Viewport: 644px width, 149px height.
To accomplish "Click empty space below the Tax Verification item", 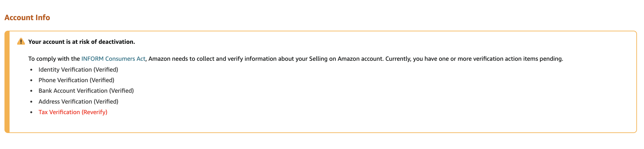I will click(319, 125).
